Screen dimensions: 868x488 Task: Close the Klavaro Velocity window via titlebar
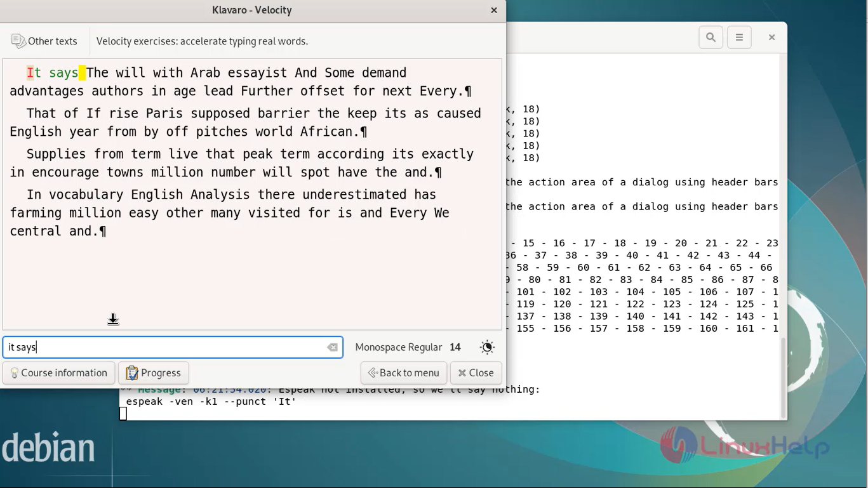pyautogui.click(x=494, y=10)
